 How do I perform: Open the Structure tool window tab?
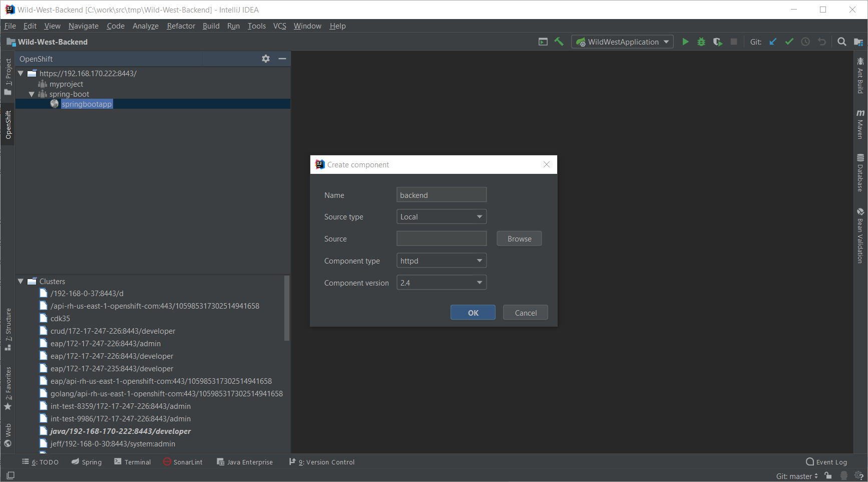[8, 329]
